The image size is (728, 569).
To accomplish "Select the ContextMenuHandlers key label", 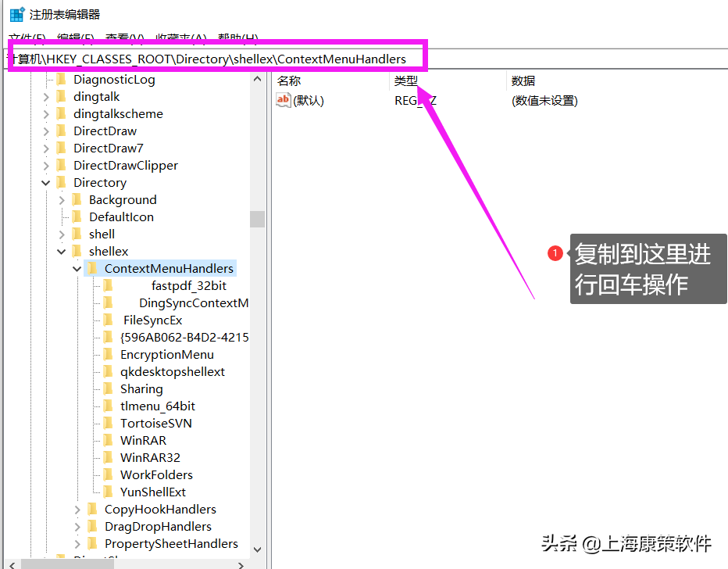I will pos(169,268).
